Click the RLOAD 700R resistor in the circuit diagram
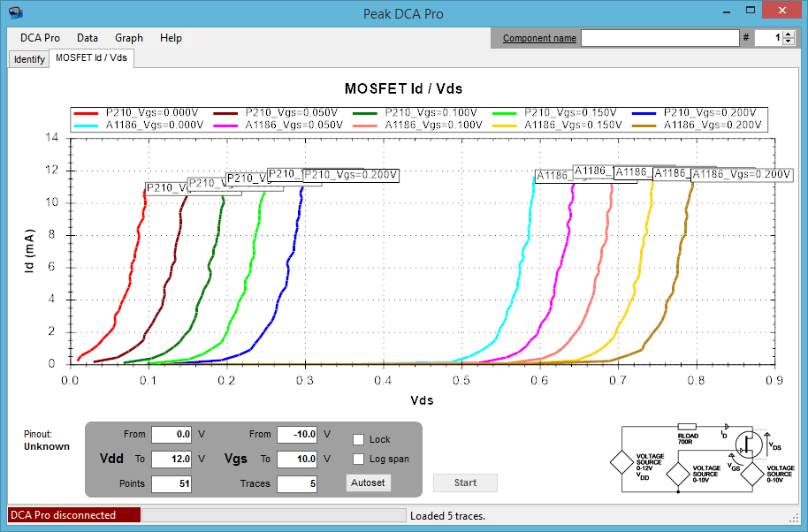The height and width of the screenshot is (532, 808). pyautogui.click(x=687, y=427)
